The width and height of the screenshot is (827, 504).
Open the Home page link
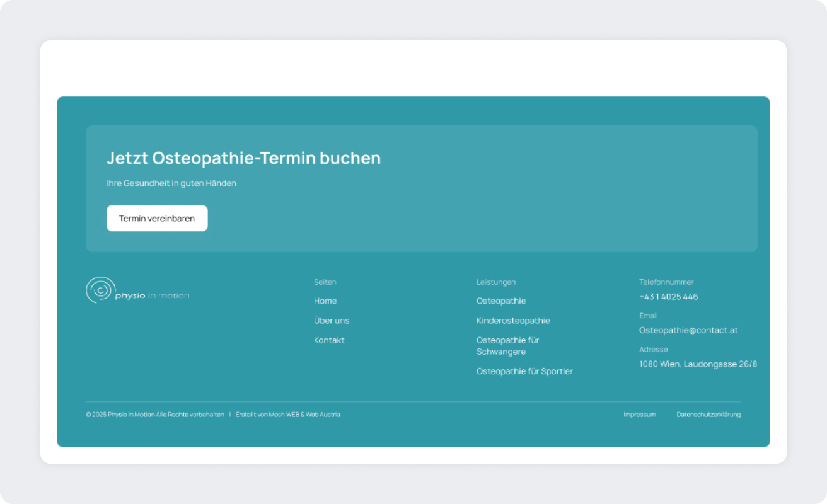click(x=325, y=301)
